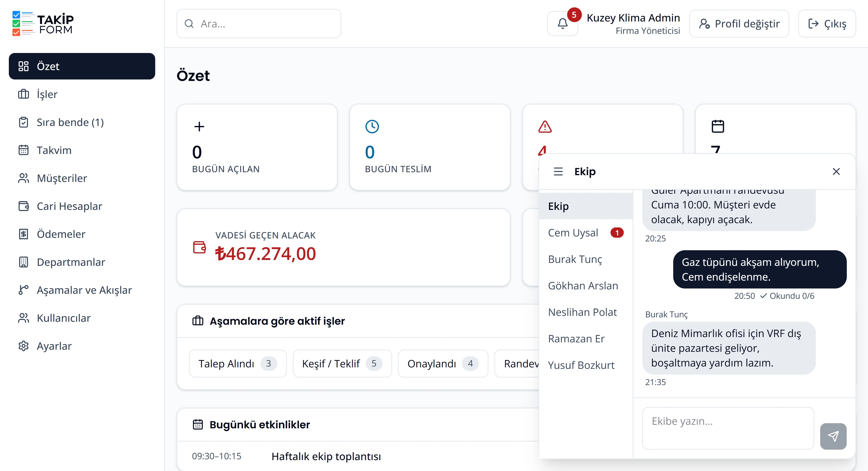Click the Keşif / Teklif stage chip
Image resolution: width=868 pixels, height=471 pixels.
[342, 364]
